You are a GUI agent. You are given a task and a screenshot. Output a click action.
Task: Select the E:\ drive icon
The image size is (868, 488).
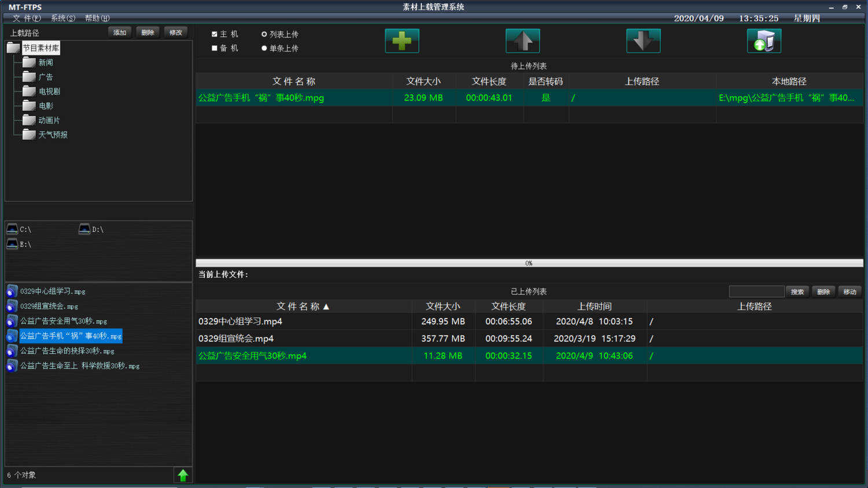point(12,243)
